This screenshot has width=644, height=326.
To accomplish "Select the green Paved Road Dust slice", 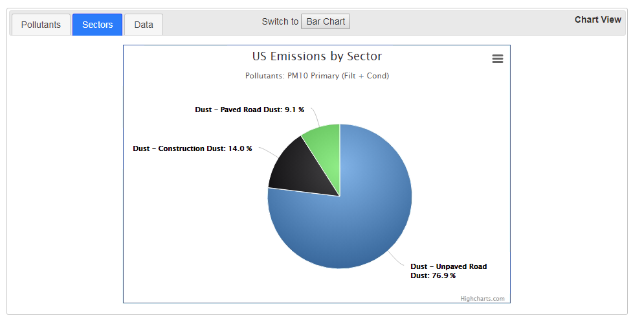I will pos(324,149).
